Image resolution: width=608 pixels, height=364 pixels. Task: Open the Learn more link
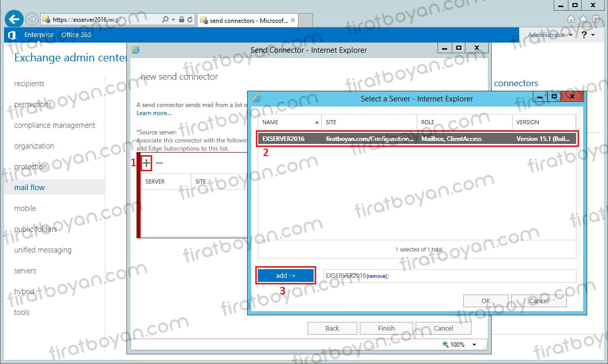(154, 113)
